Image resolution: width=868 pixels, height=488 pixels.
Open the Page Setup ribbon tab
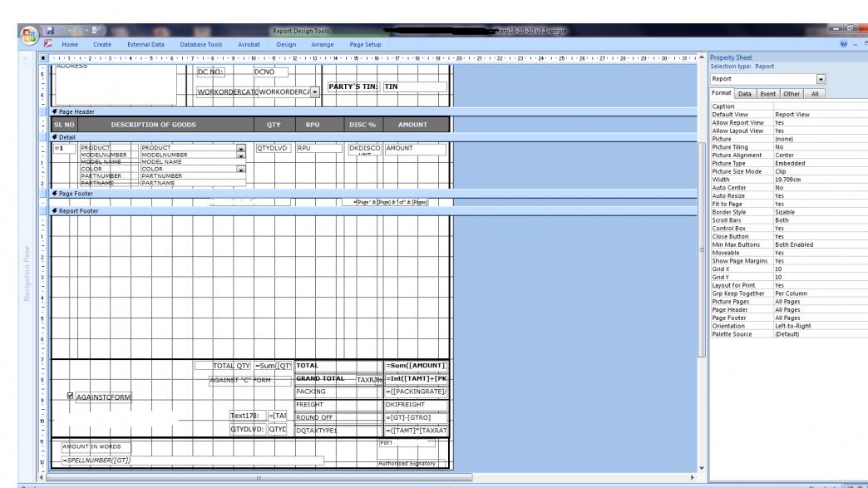pos(365,44)
